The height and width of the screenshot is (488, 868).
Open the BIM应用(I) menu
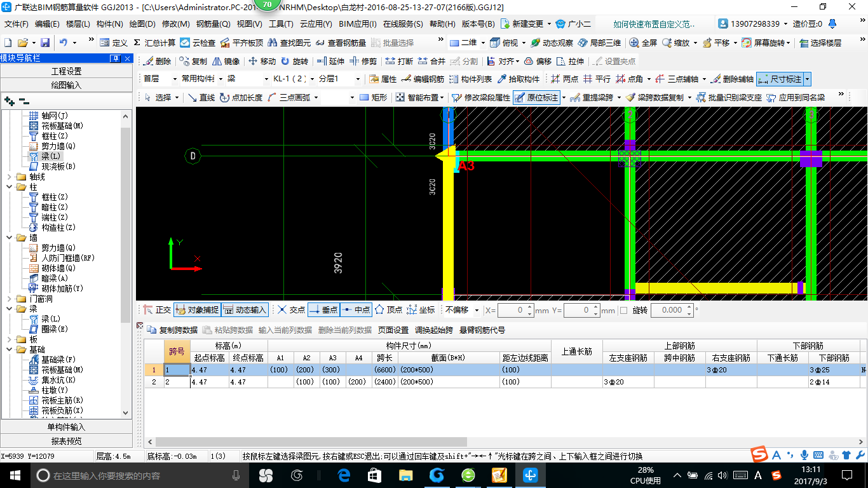tap(358, 24)
